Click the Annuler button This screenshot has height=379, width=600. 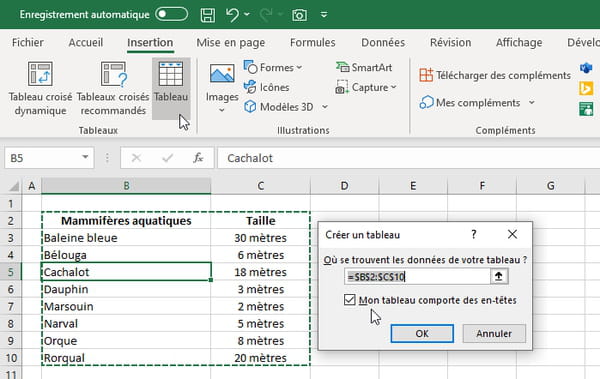click(x=494, y=333)
